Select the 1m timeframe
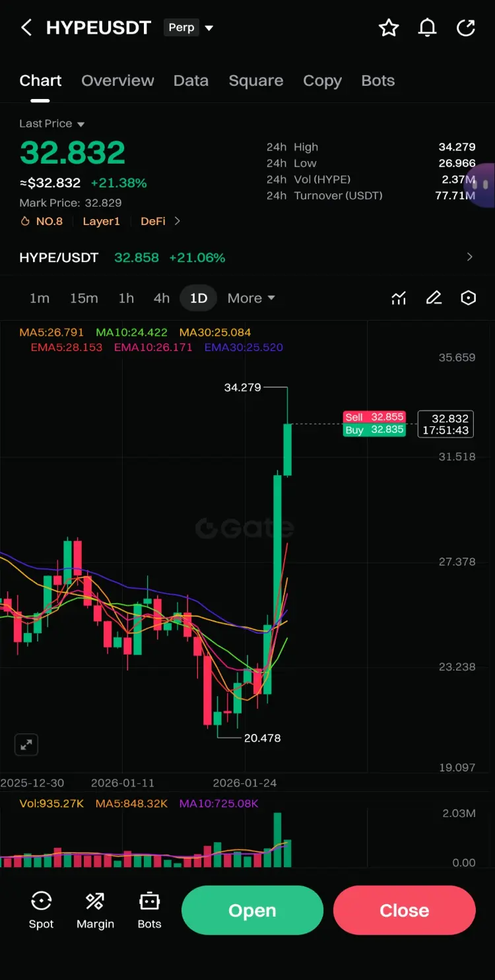495x980 pixels. click(40, 298)
